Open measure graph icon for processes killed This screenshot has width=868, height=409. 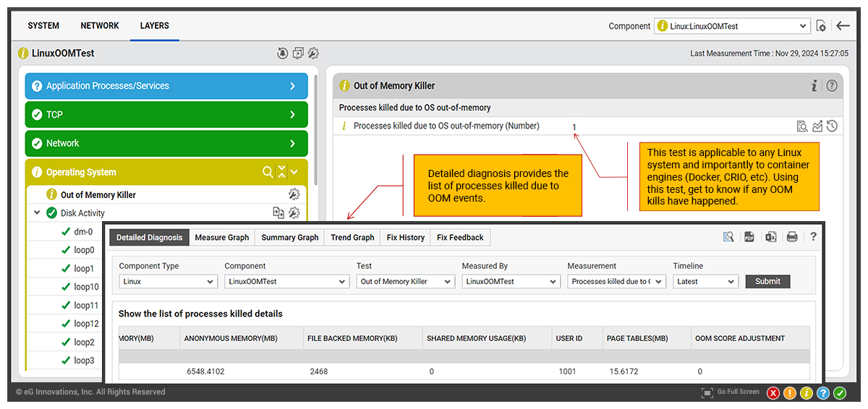point(817,126)
